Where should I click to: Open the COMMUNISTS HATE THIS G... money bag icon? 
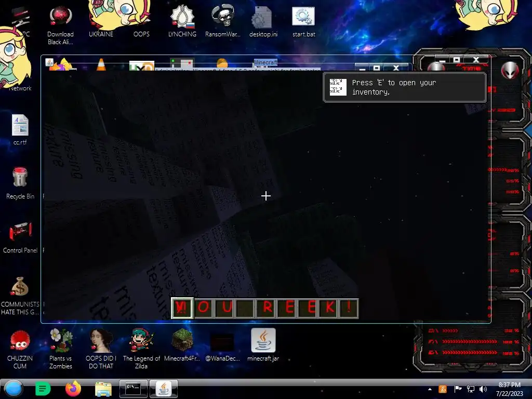[20, 296]
